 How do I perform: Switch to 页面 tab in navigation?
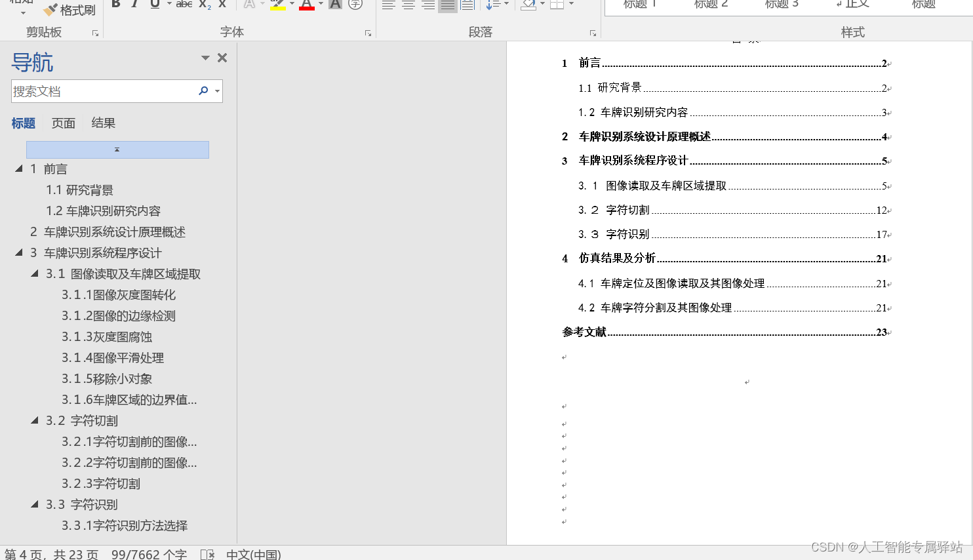point(64,123)
